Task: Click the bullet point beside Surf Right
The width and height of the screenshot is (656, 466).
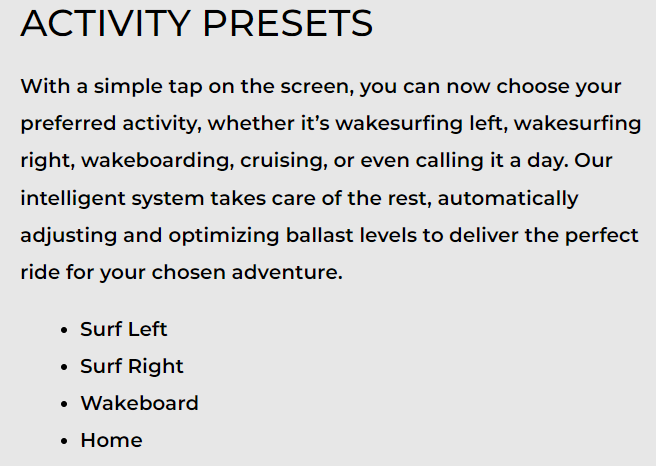Action: click(64, 367)
